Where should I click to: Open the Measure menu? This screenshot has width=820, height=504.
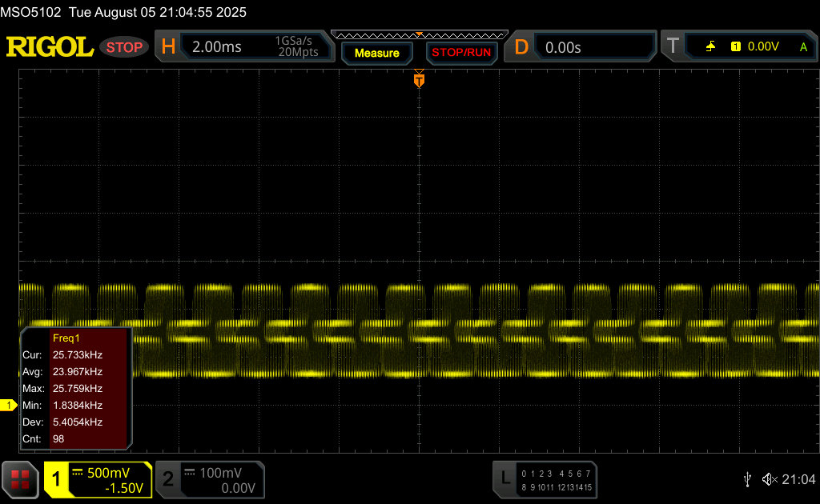376,53
